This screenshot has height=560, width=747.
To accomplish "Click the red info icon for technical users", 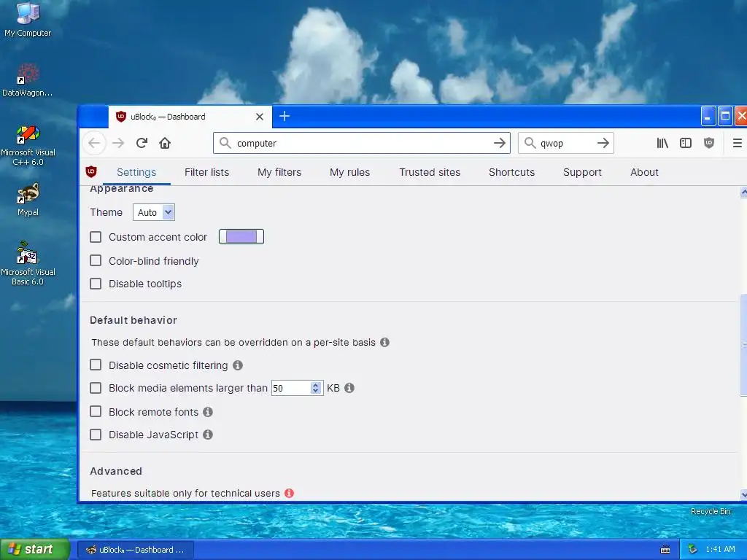I will point(289,494).
